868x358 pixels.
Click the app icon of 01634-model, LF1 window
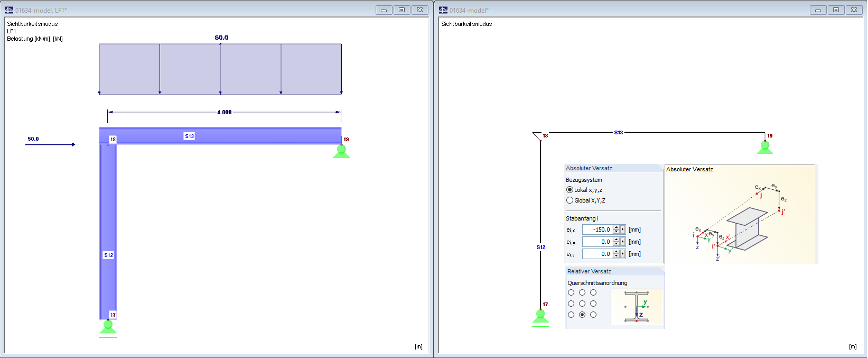[8, 10]
